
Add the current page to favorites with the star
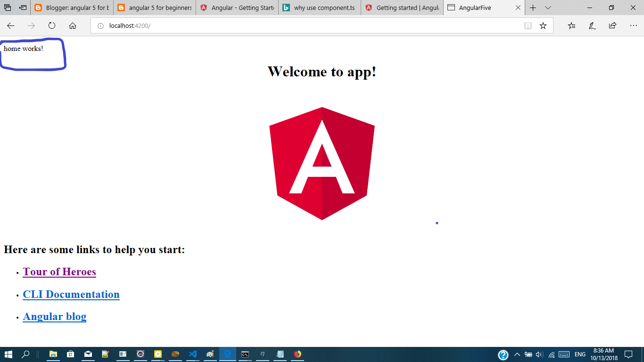543,26
